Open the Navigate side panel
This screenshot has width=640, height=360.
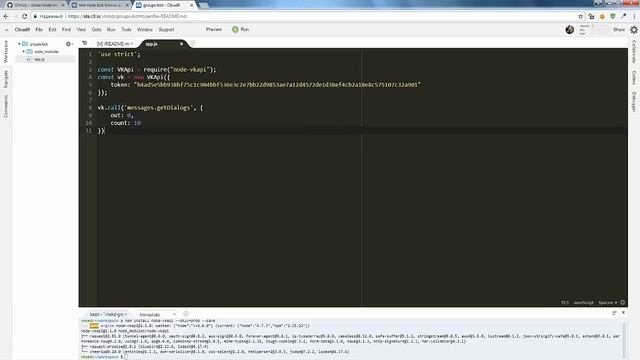tap(6, 79)
